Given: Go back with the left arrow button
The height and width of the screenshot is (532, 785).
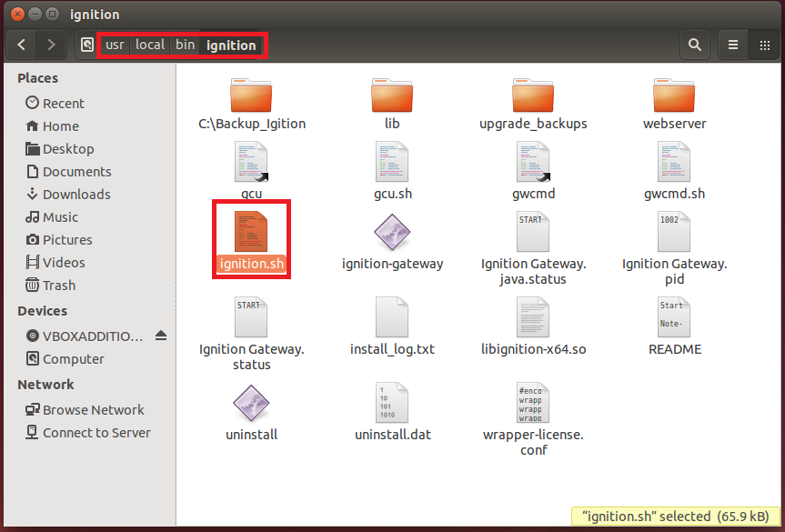Looking at the screenshot, I should pos(21,45).
